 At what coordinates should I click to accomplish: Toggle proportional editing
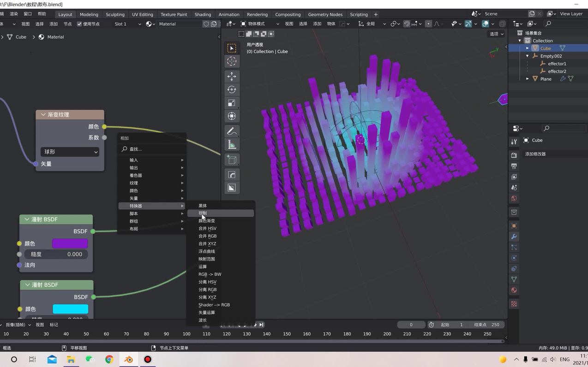tap(428, 24)
